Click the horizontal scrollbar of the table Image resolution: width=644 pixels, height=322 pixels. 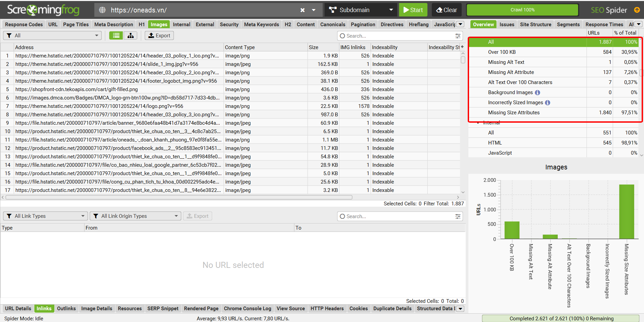point(179,197)
